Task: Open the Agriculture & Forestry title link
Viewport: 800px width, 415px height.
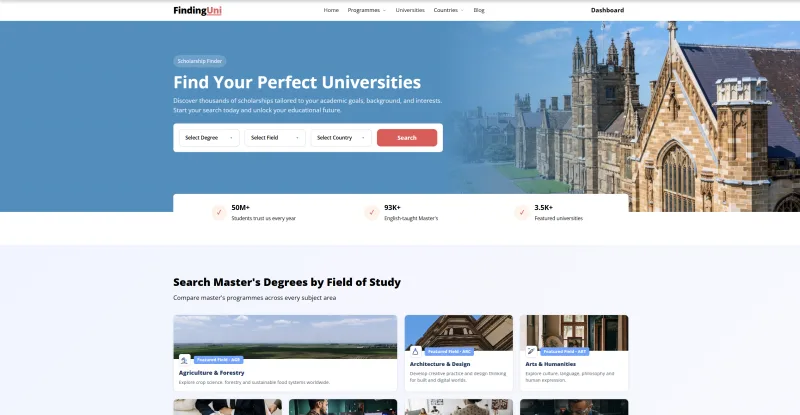Action: pos(211,373)
